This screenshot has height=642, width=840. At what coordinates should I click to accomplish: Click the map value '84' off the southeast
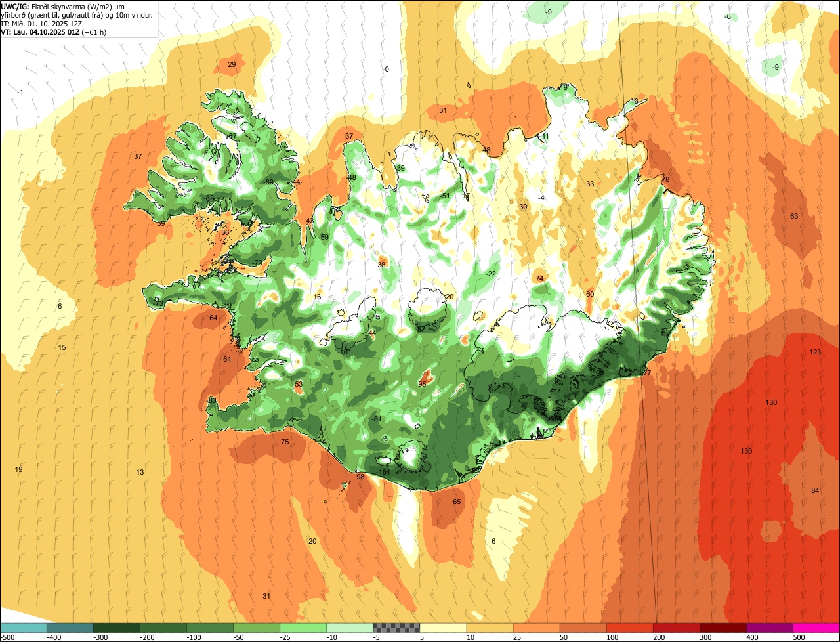coord(815,491)
